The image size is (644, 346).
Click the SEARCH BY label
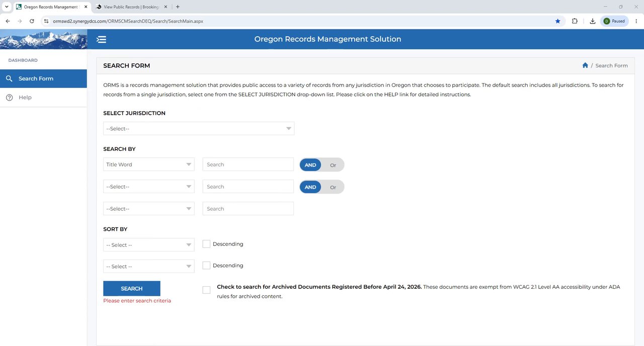pos(119,149)
